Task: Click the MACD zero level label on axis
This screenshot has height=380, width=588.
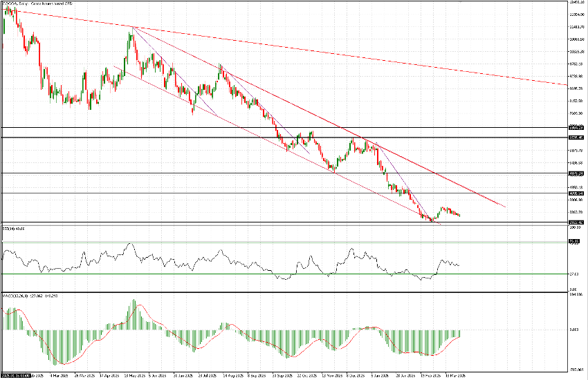Action: tap(573, 331)
